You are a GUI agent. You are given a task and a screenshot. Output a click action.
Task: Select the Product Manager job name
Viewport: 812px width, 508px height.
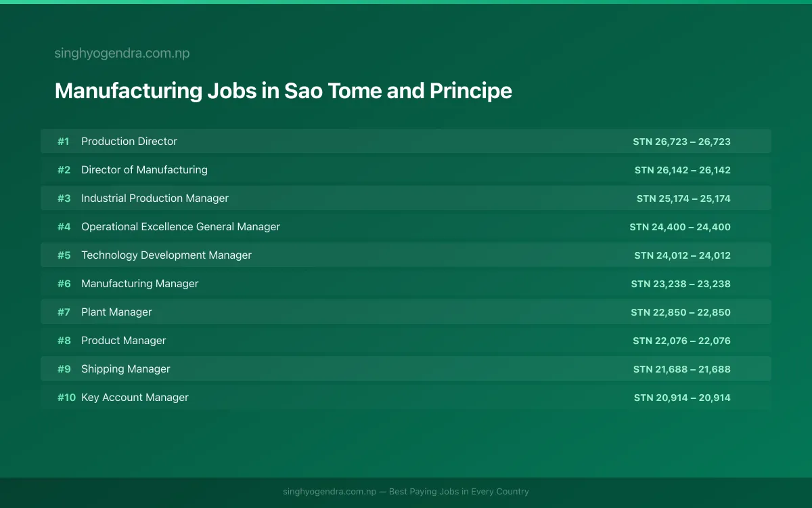[x=123, y=341]
